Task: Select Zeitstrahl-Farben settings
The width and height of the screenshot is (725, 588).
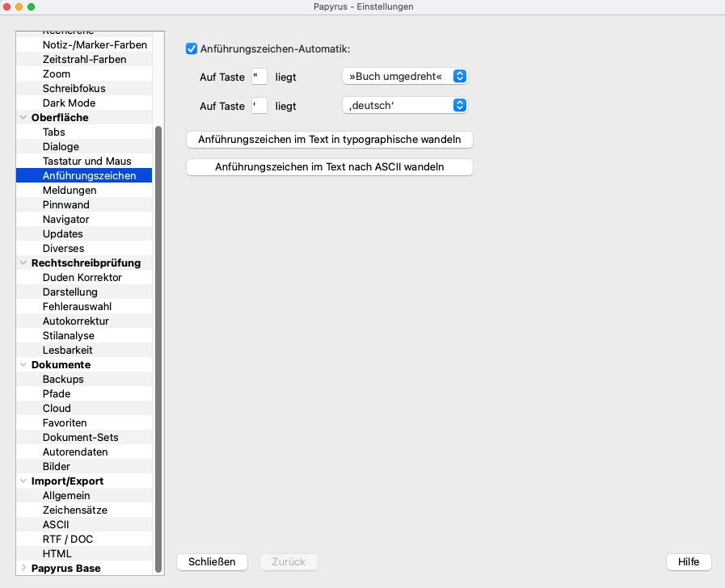Action: coord(84,59)
